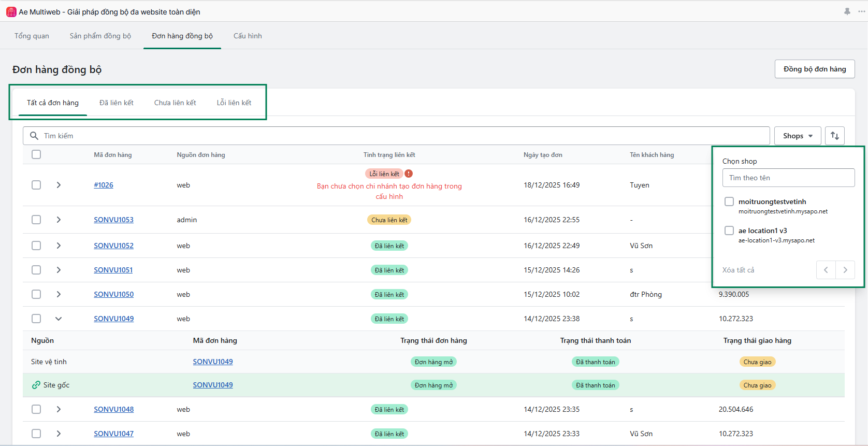Image resolution: width=868 pixels, height=446 pixels.
Task: Check the ae location1 v3 shop checkbox
Action: (729, 231)
